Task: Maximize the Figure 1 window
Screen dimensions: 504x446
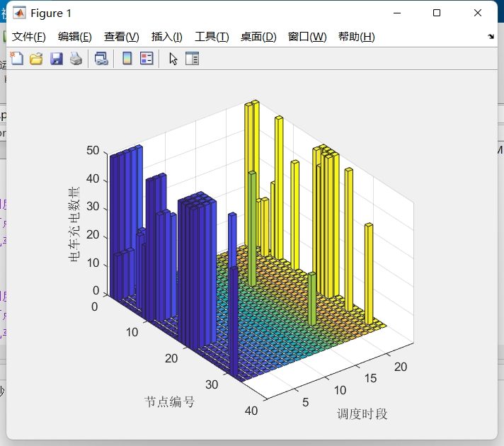Action: (x=437, y=13)
